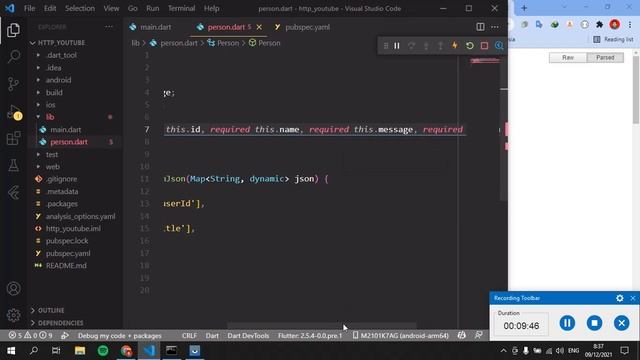This screenshot has width=640, height=360.
Task: Open Recording Toolbar settings gear
Action: point(620,298)
